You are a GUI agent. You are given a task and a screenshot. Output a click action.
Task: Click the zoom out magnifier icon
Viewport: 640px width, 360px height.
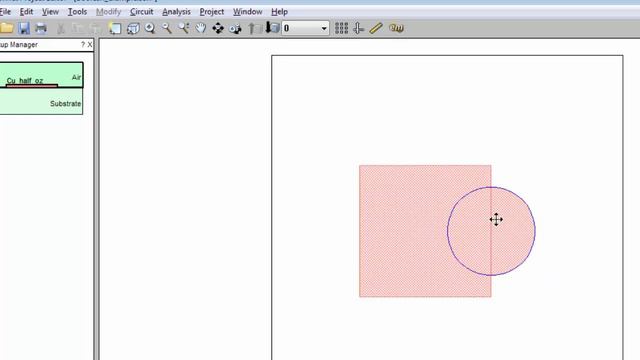[167, 28]
